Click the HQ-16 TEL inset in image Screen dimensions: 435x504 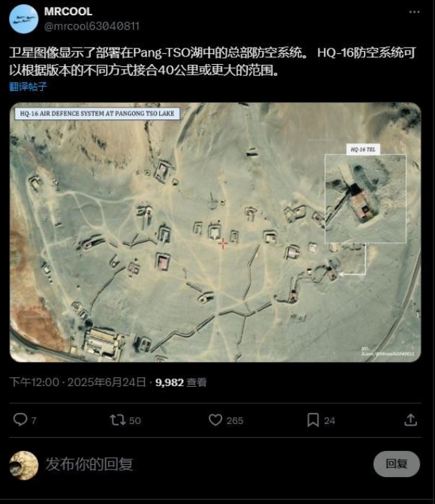[365, 199]
